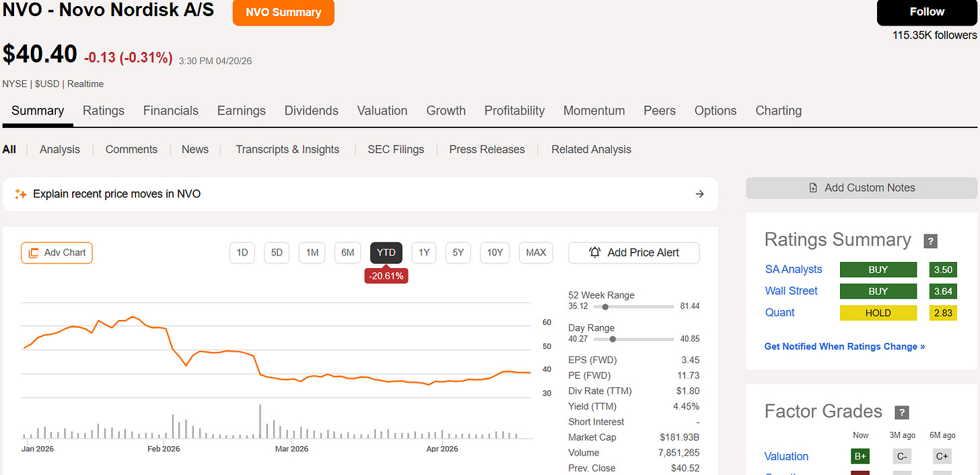
Task: Click the B+ Valuation grade now
Action: click(x=860, y=457)
